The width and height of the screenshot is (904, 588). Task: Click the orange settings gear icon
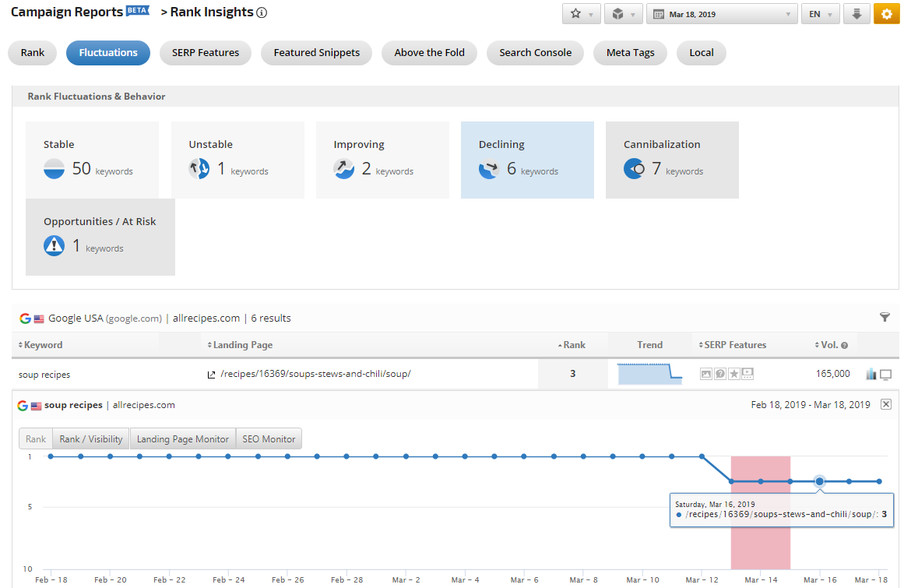[x=886, y=14]
